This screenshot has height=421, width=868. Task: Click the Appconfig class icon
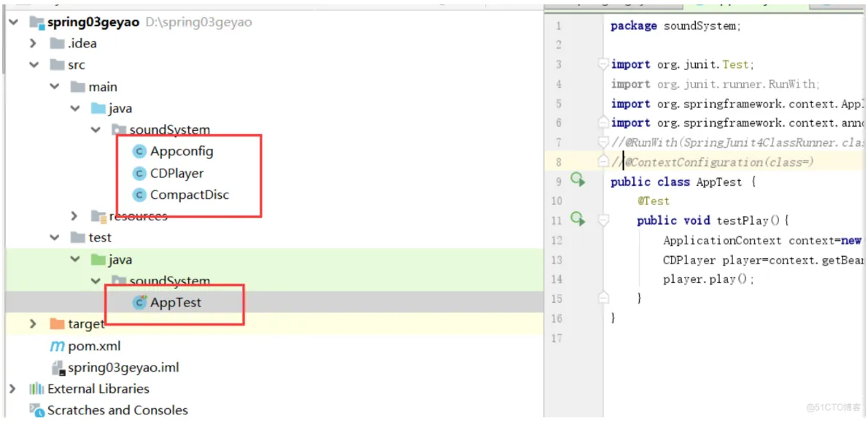139,151
